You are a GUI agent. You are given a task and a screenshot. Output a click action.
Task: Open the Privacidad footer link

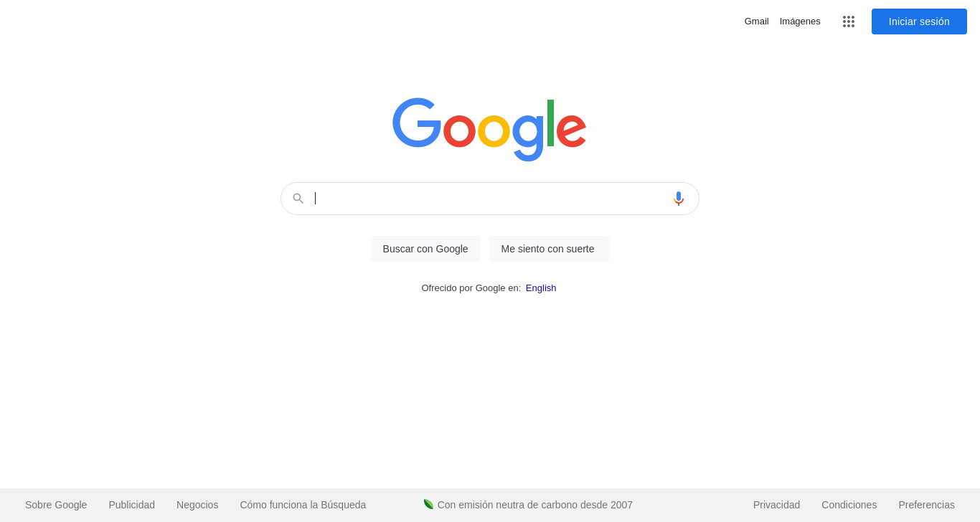click(776, 505)
